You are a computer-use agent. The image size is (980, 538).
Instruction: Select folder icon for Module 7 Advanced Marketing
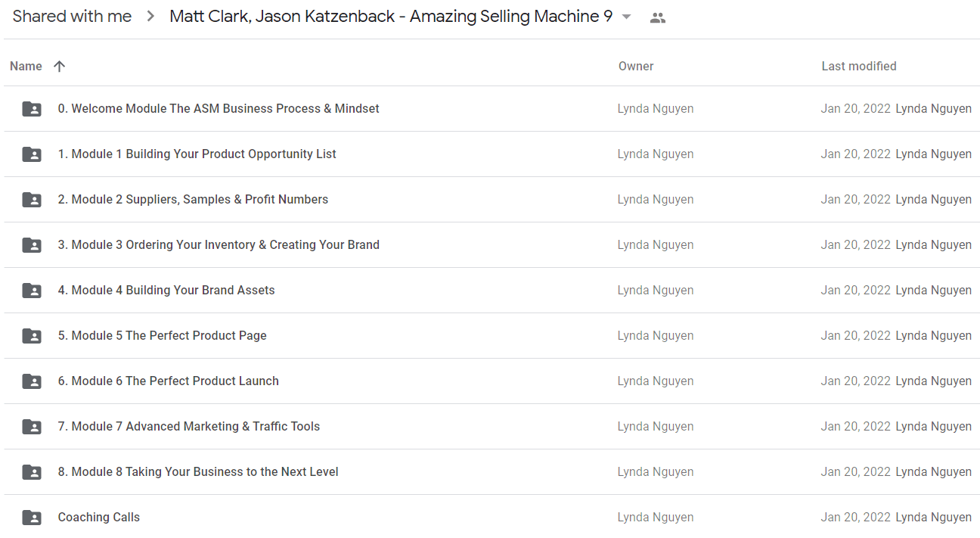point(32,427)
